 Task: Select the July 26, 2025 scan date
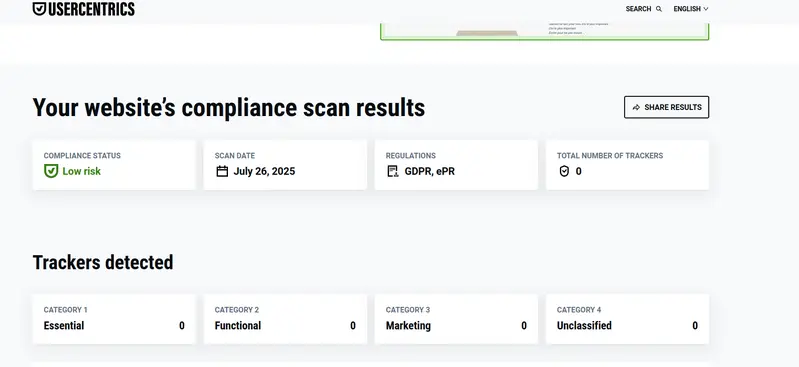tap(264, 171)
